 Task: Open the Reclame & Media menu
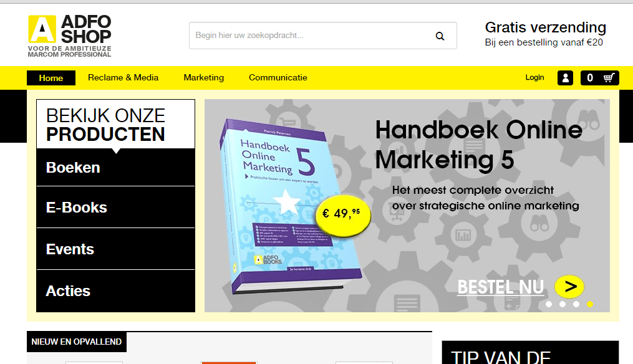click(x=123, y=77)
